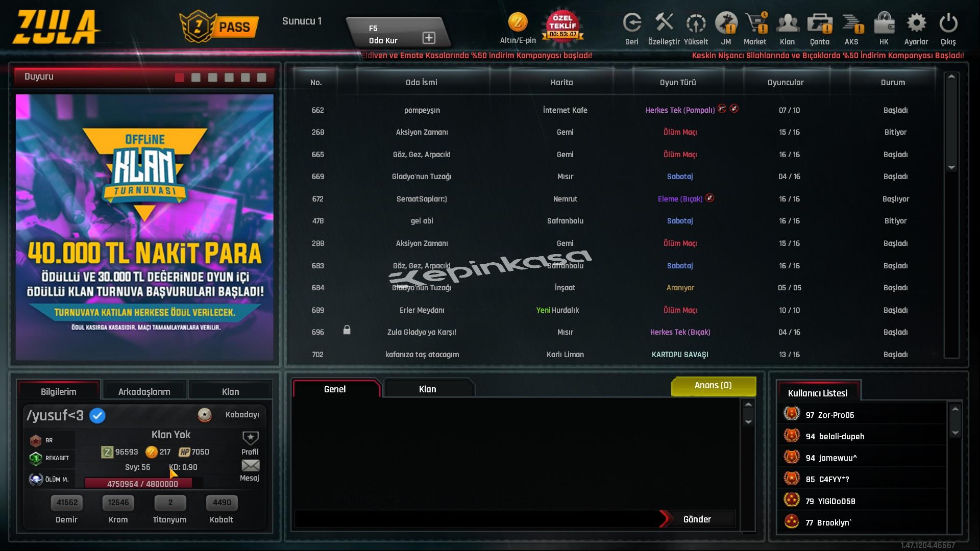Open the JM icon in the top bar

click(726, 23)
